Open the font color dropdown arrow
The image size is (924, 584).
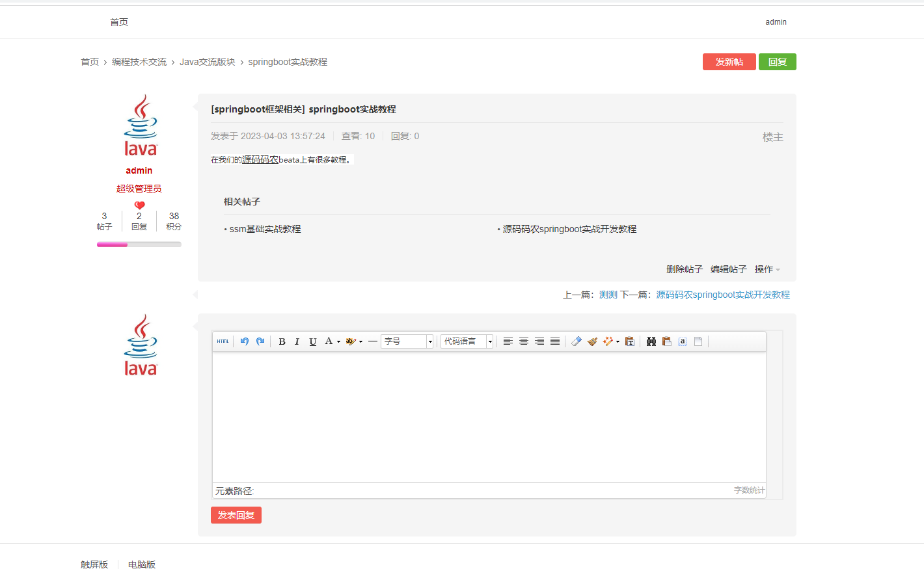[x=338, y=341]
